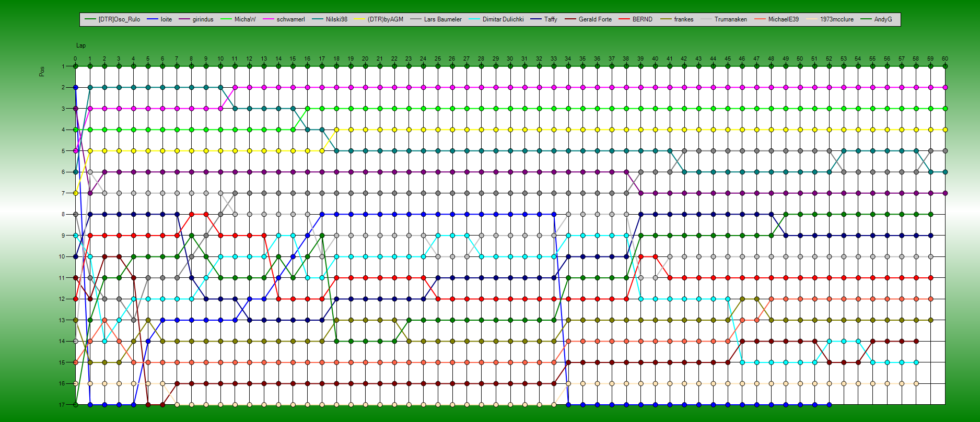Select the Taffy legend entry
Viewport: 980px width, 422px height.
(543, 19)
